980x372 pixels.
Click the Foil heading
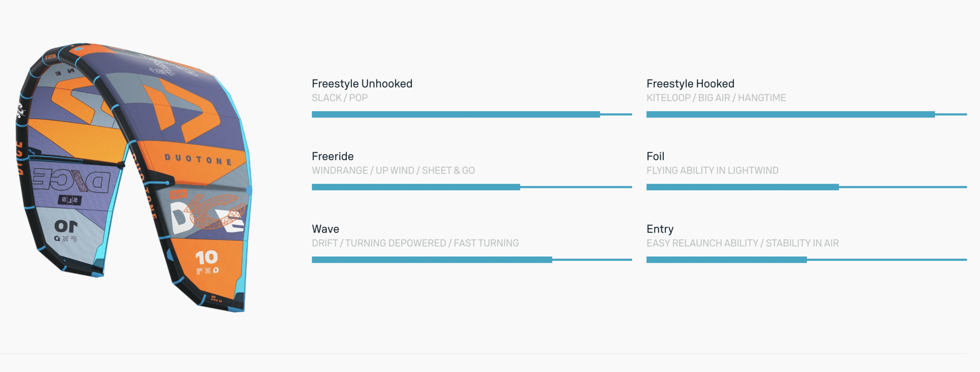coord(655,156)
